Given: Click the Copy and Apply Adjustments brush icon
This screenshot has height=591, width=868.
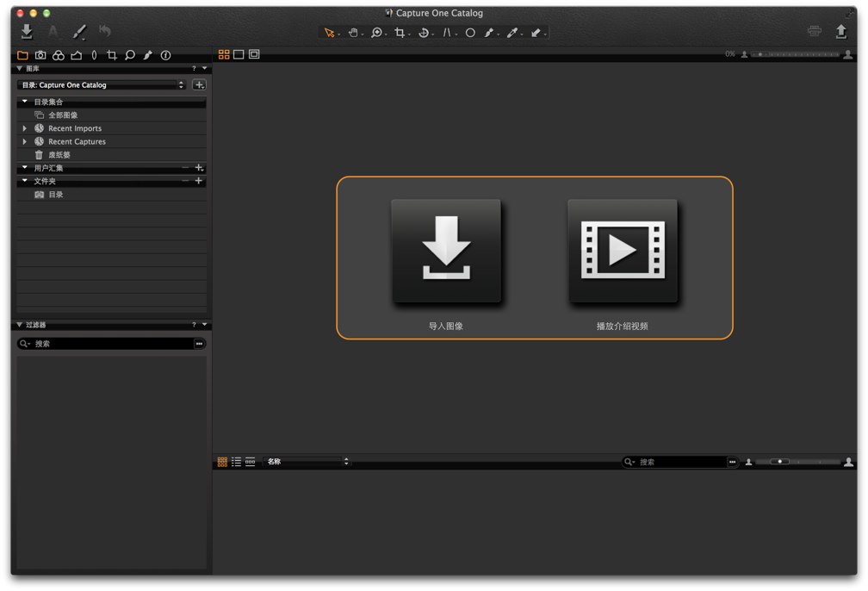Looking at the screenshot, I should click(x=80, y=32).
